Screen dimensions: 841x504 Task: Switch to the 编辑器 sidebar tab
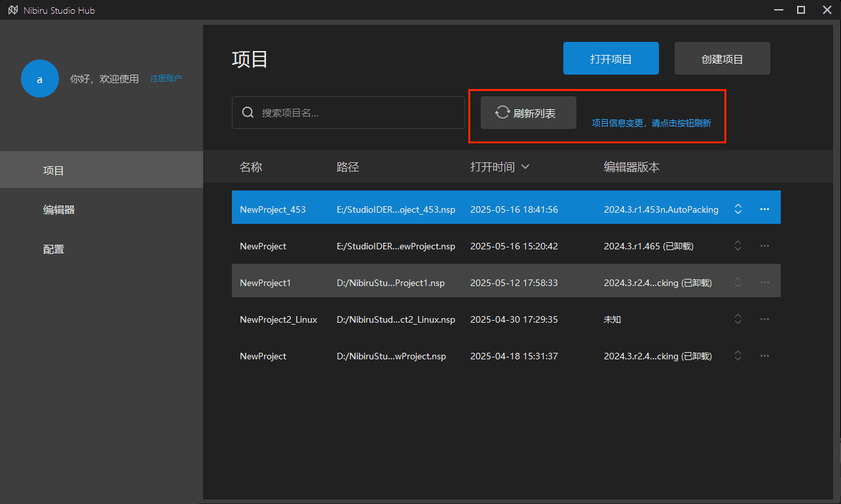point(59,210)
